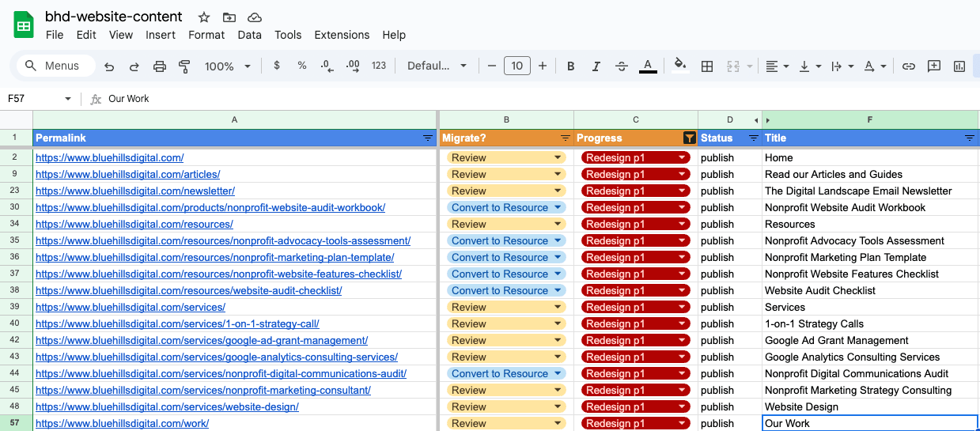
Task: Open the bluehillsdigital.com/work/ link
Action: 122,423
